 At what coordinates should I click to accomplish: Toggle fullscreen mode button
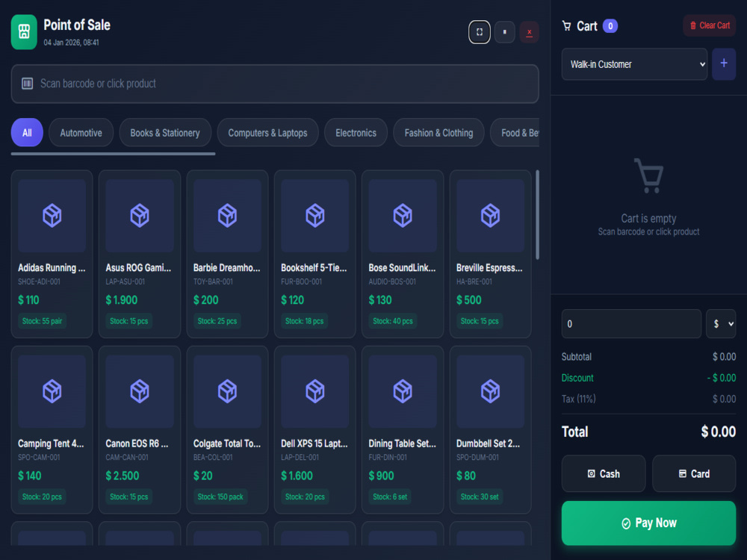coord(480,32)
